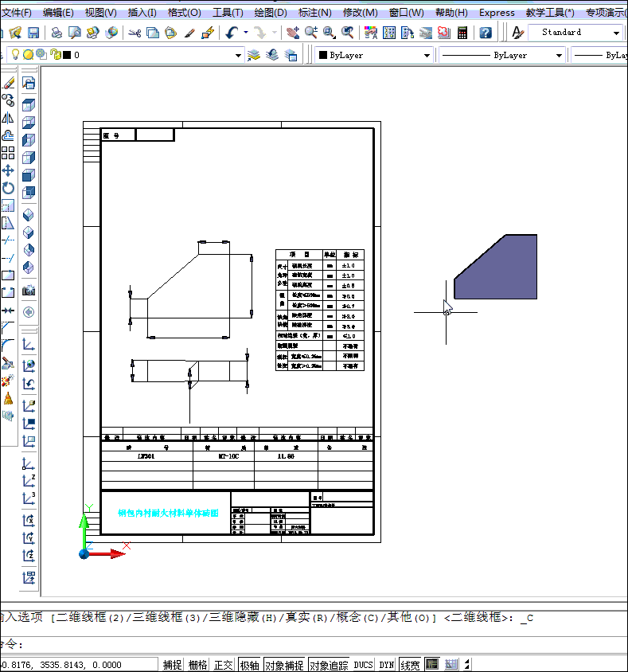Open the ByLayer color dropdown
The image size is (628, 672).
(x=427, y=55)
